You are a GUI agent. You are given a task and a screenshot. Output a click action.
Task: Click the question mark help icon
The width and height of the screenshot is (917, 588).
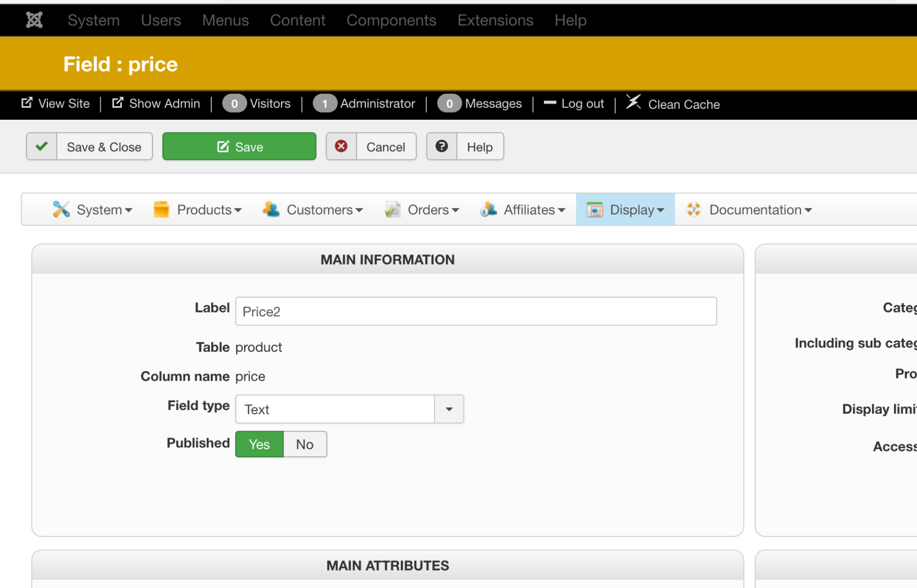coord(442,146)
